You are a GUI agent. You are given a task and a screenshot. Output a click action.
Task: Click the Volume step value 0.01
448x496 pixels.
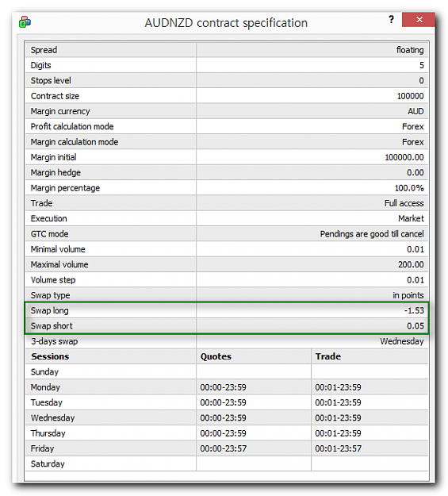tap(415, 280)
